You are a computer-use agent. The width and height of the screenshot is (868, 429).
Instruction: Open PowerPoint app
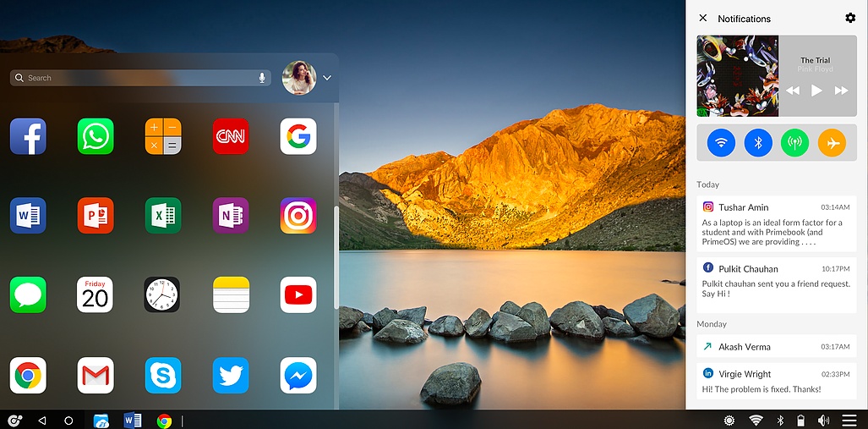click(96, 216)
